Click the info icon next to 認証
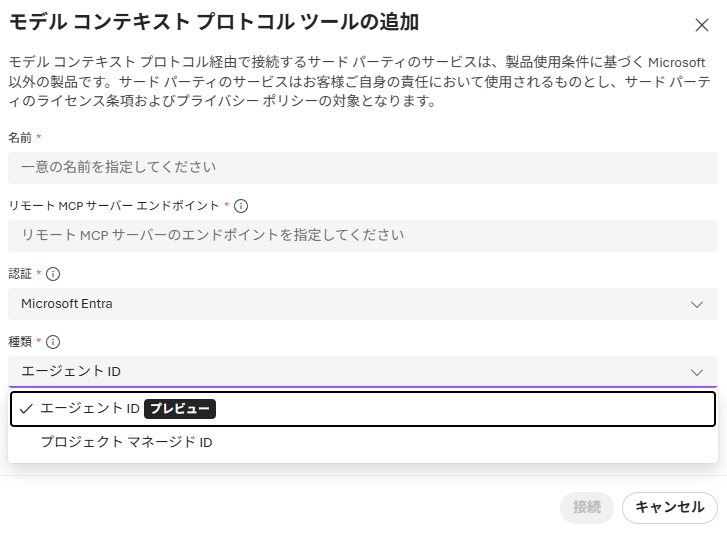Image resolution: width=727 pixels, height=538 pixels. [x=54, y=274]
